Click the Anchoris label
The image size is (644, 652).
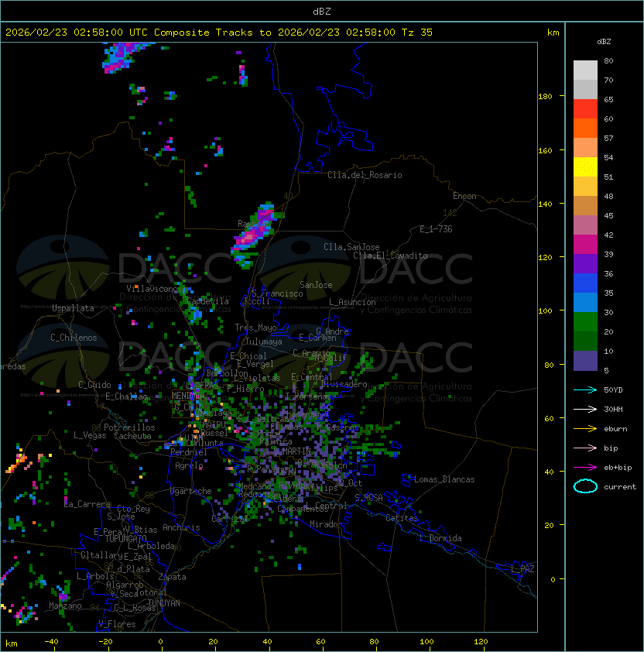click(181, 527)
